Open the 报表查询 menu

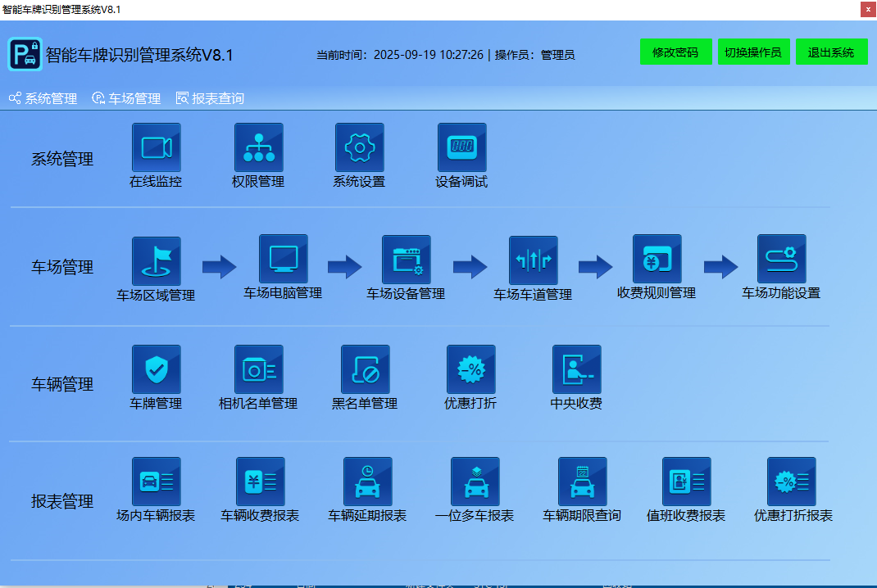210,98
